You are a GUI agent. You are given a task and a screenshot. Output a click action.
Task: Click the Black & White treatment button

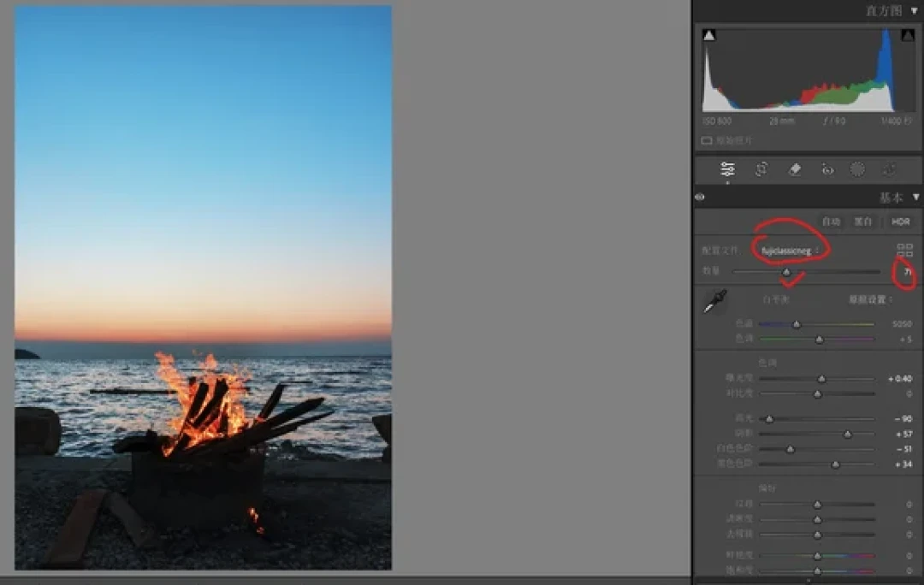click(x=862, y=222)
